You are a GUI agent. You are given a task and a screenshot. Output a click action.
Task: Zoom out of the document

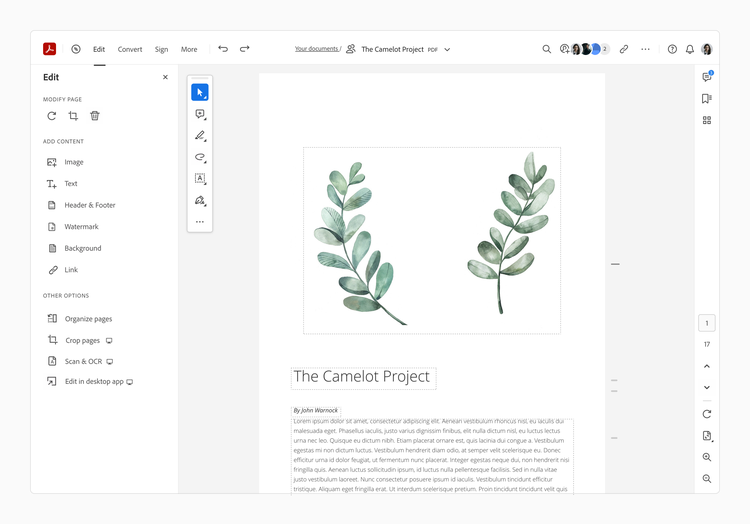pyautogui.click(x=707, y=479)
